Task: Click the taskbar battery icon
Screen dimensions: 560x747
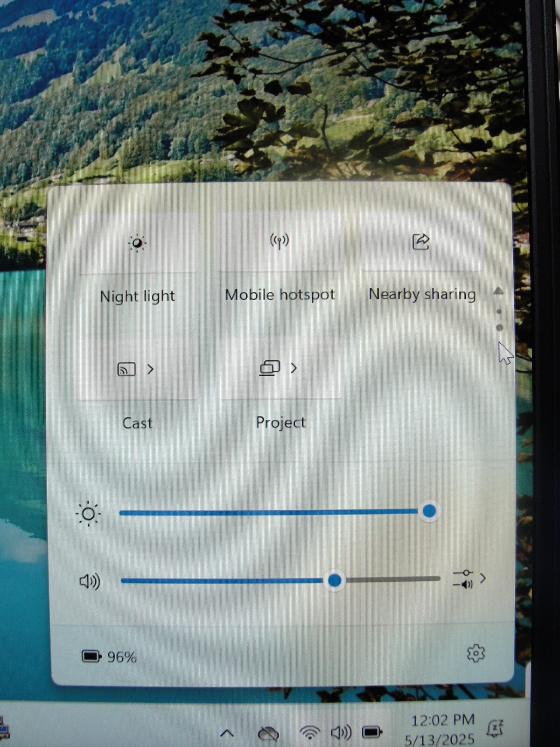Action: pyautogui.click(x=372, y=732)
